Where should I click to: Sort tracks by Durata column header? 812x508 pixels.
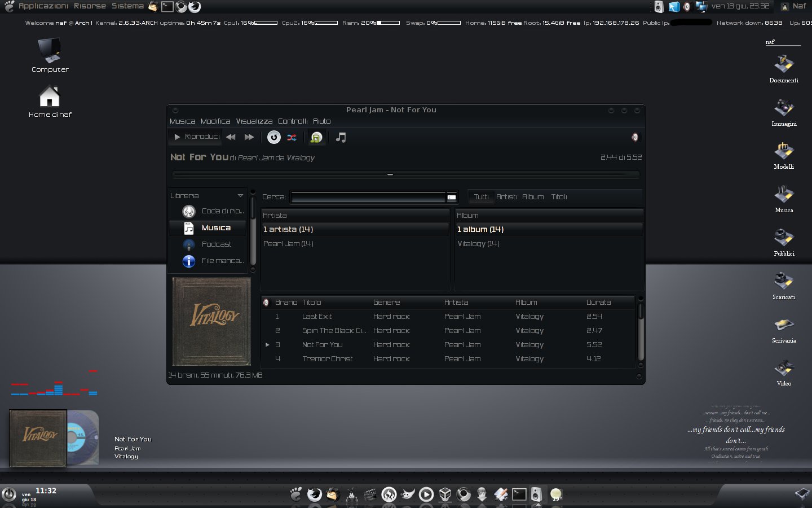click(x=609, y=303)
